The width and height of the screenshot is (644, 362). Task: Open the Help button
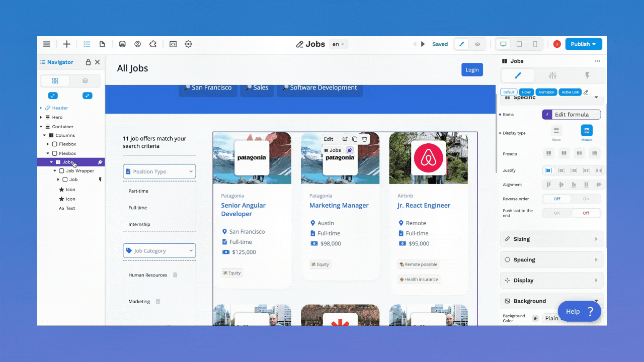pos(579,311)
